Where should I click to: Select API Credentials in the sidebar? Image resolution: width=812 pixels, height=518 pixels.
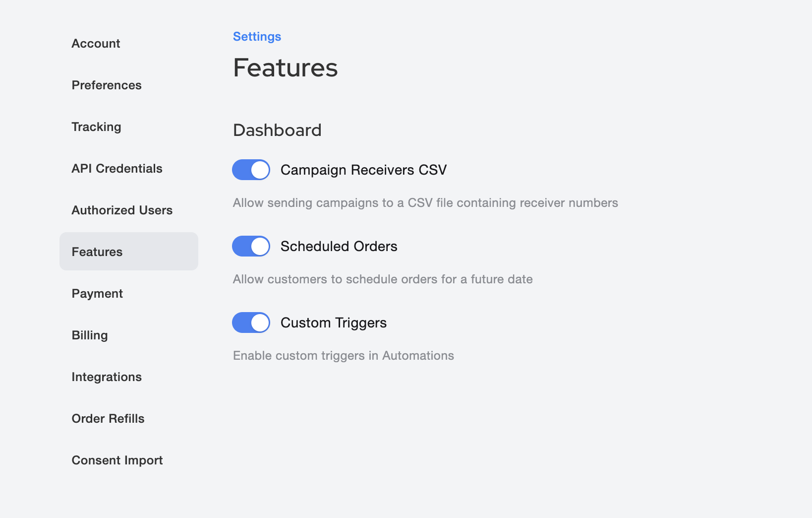pyautogui.click(x=117, y=169)
